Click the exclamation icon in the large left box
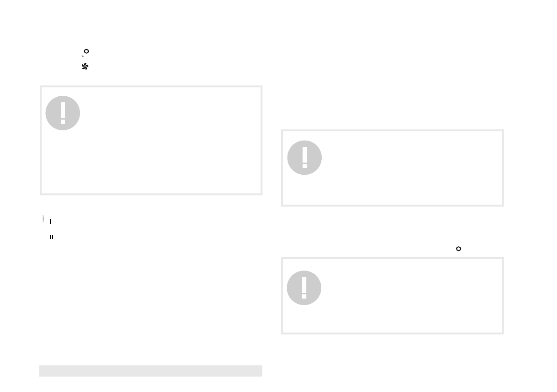 point(63,113)
